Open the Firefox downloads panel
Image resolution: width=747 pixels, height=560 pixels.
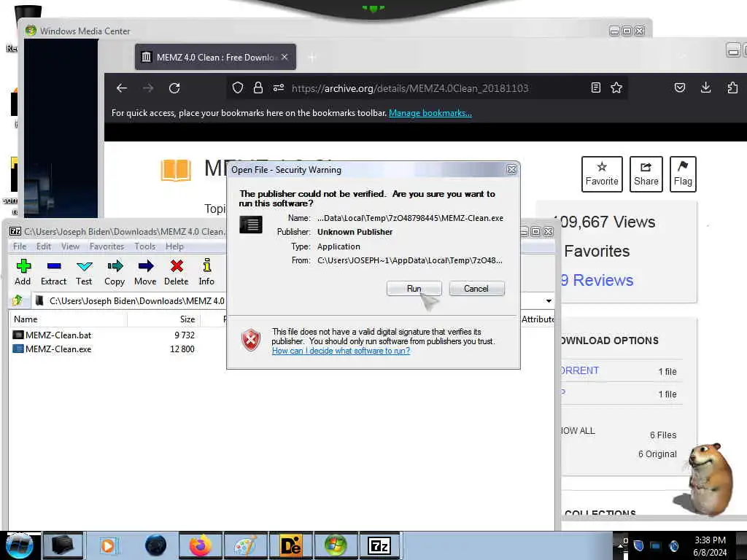(706, 87)
